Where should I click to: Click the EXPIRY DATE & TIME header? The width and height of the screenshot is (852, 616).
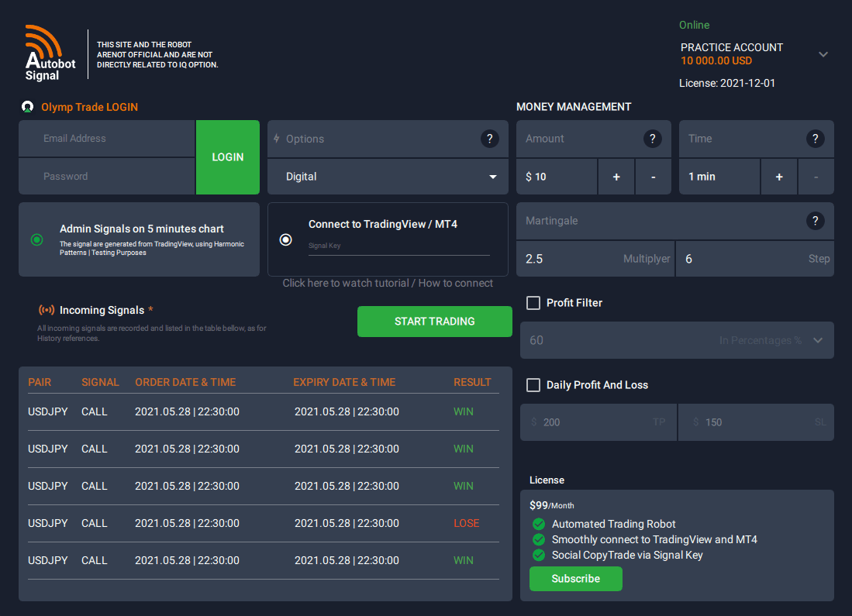click(x=344, y=383)
